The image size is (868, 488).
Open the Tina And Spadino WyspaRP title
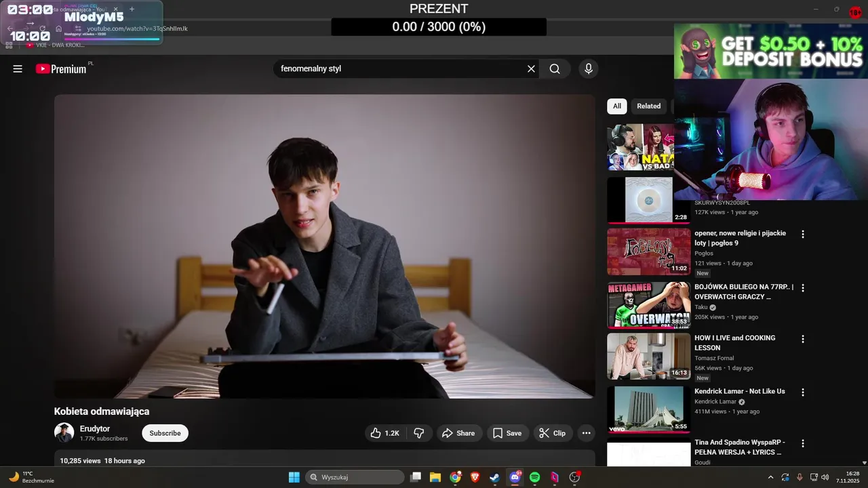point(740,447)
